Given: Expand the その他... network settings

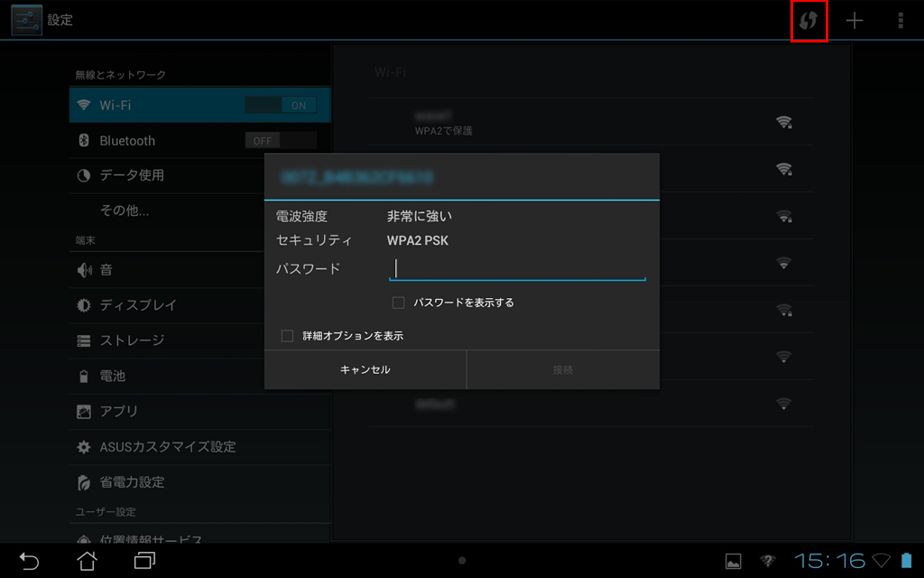Looking at the screenshot, I should tap(125, 210).
